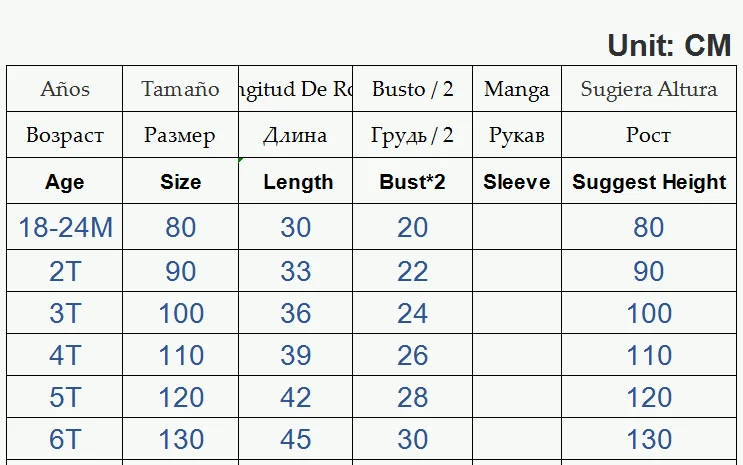The height and width of the screenshot is (465, 743).
Task: Select the bold 'Age' column header
Action: point(65,182)
